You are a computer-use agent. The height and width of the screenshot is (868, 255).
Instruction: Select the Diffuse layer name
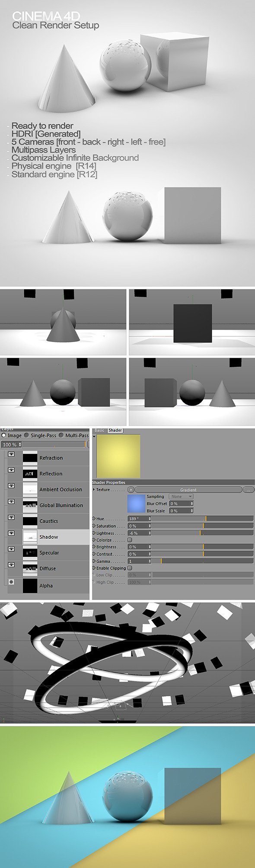(x=48, y=568)
